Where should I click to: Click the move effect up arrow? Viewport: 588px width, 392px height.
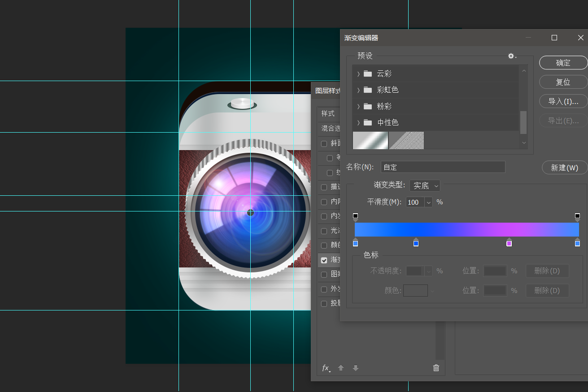coord(341,368)
